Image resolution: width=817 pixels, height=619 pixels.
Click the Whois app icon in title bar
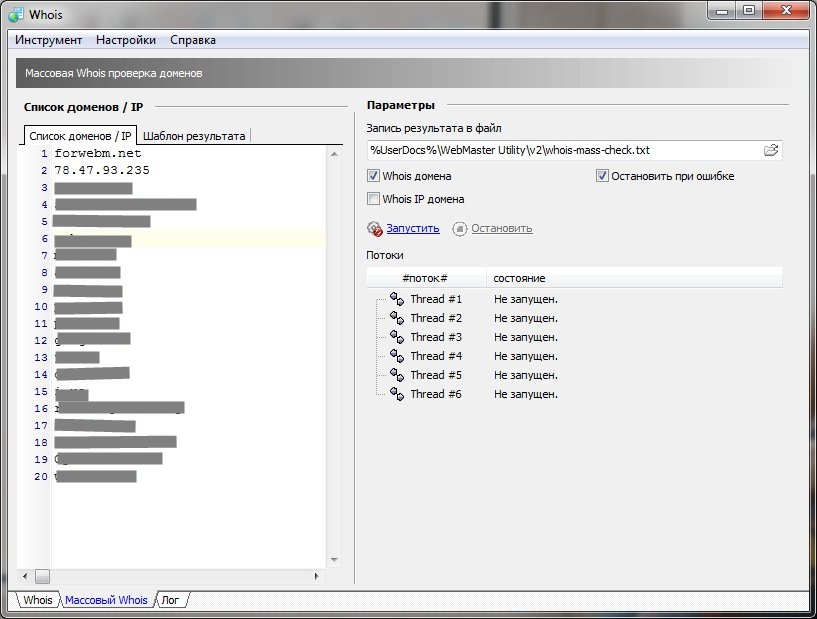coord(15,13)
